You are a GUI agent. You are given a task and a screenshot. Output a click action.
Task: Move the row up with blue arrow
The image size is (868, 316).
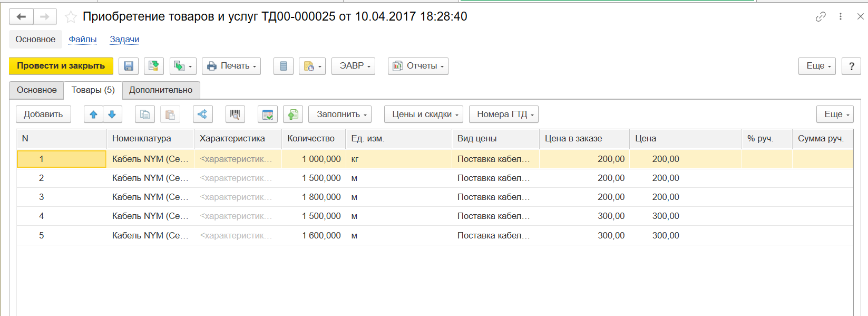93,114
